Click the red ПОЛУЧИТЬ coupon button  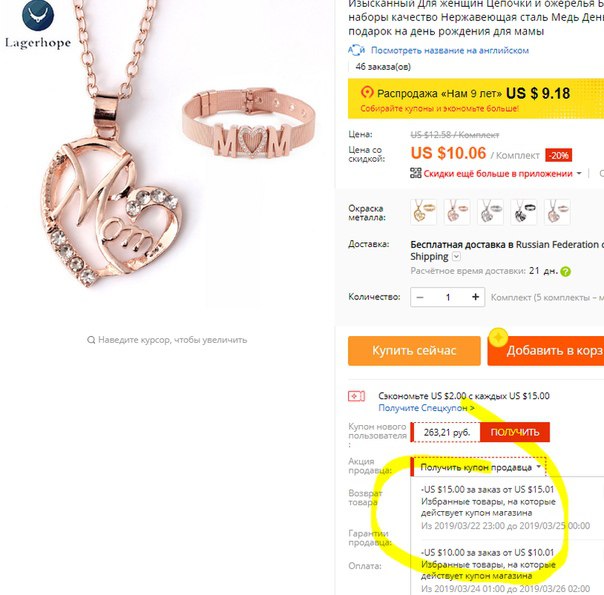pyautogui.click(x=515, y=432)
